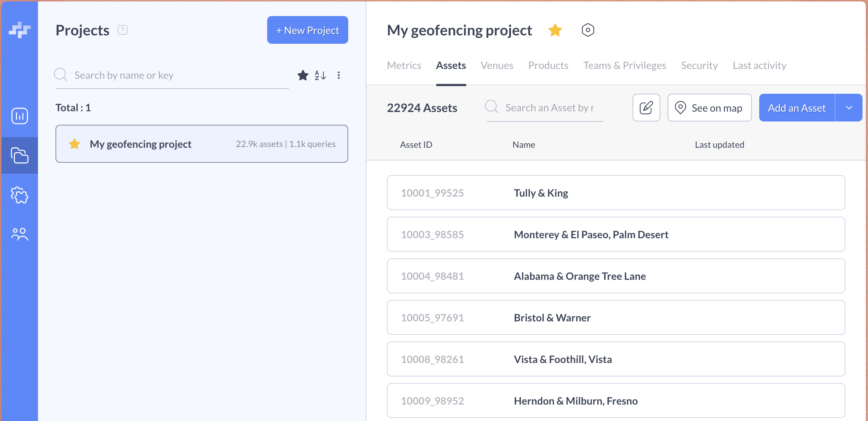Switch to the Venues tab
This screenshot has width=868, height=421.
[x=497, y=66]
